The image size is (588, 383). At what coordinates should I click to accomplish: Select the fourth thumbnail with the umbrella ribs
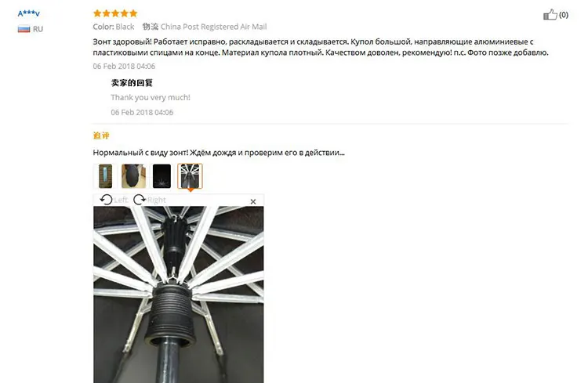[x=190, y=176]
